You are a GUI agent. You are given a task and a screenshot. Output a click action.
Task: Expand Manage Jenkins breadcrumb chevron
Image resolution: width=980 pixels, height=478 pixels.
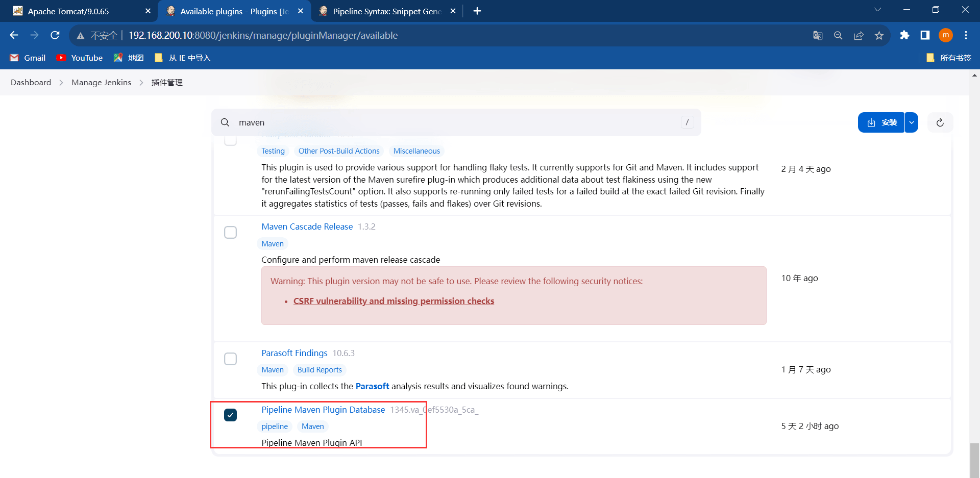point(141,83)
